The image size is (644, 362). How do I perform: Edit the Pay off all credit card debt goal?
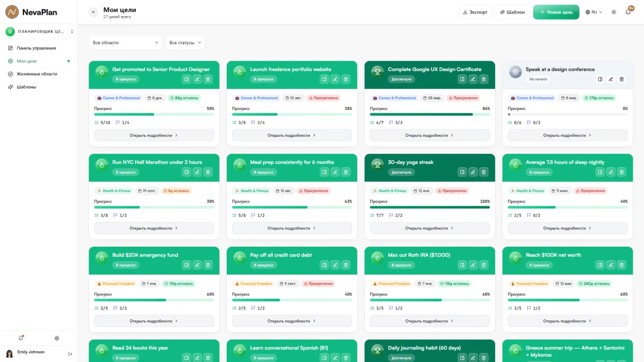point(335,265)
